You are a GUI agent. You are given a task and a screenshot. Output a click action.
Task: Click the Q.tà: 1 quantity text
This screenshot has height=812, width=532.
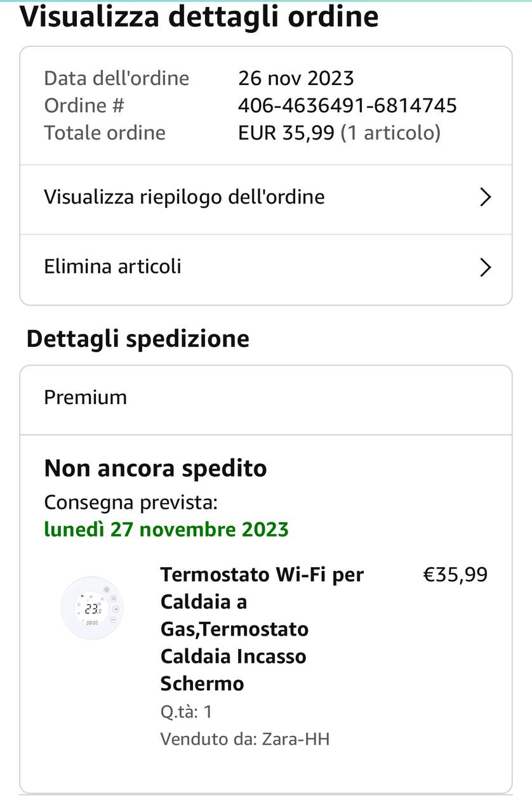186,712
